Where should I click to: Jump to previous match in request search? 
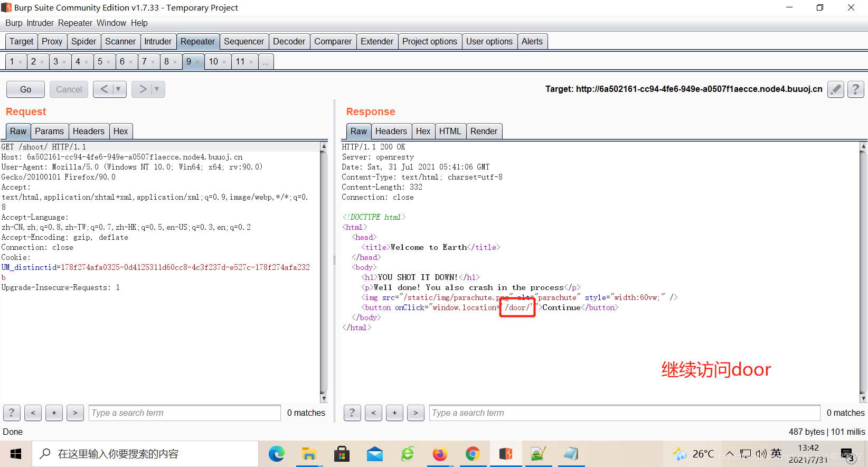[33, 413]
